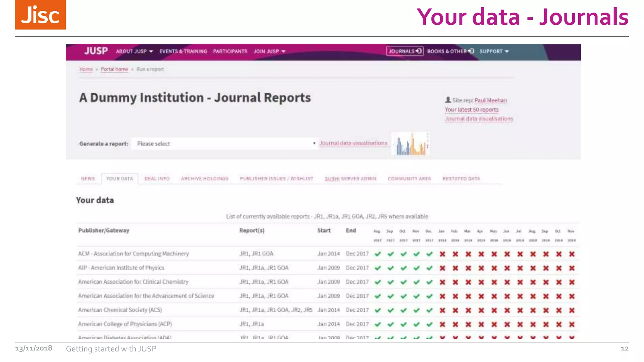The width and height of the screenshot is (644, 362).
Task: Open the Journals login icon button
Action: coord(405,51)
